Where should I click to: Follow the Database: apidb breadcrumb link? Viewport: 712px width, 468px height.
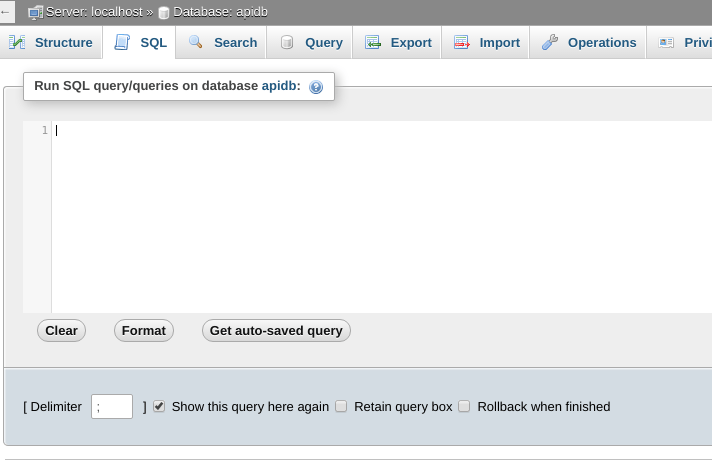pyautogui.click(x=220, y=12)
